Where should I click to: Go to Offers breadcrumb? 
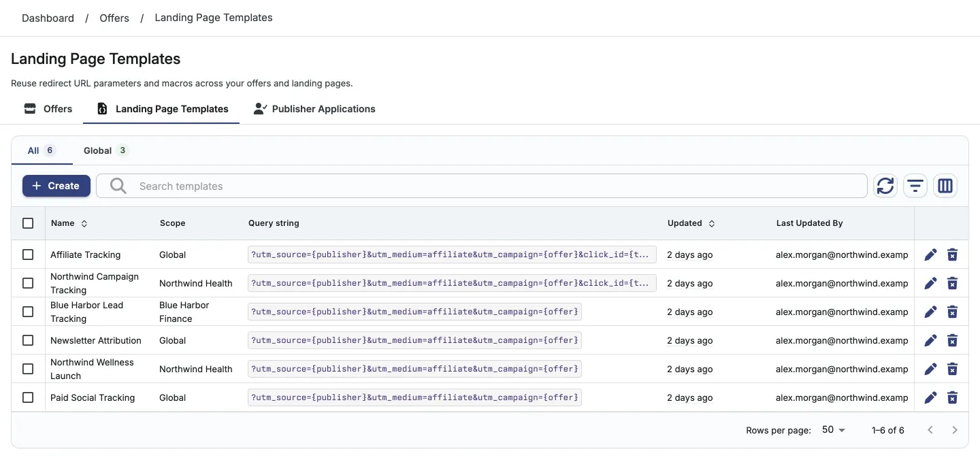point(114,18)
